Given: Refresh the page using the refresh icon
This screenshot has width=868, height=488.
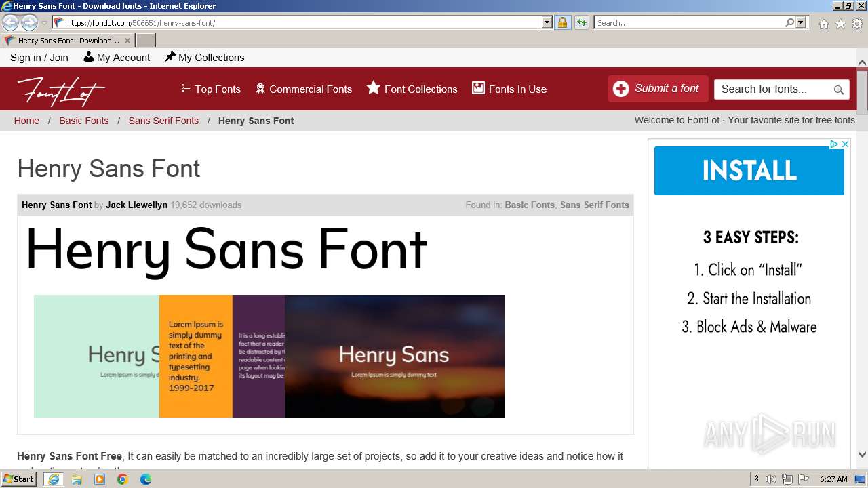Looking at the screenshot, I should coord(581,22).
